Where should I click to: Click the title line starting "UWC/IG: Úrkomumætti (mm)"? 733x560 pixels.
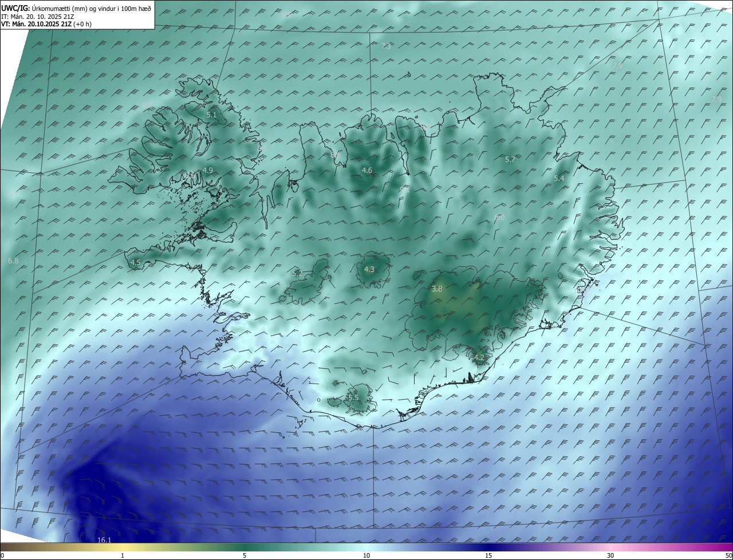point(76,8)
